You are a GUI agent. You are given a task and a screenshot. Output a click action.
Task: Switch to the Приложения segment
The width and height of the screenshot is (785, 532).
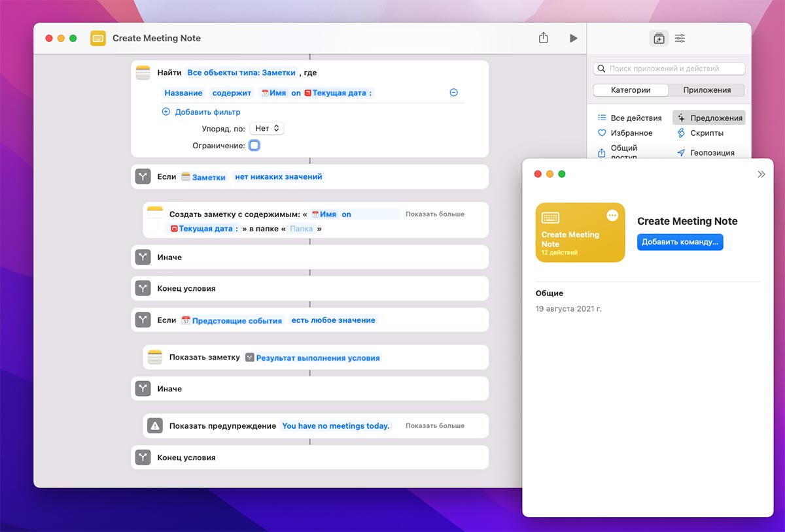[706, 90]
